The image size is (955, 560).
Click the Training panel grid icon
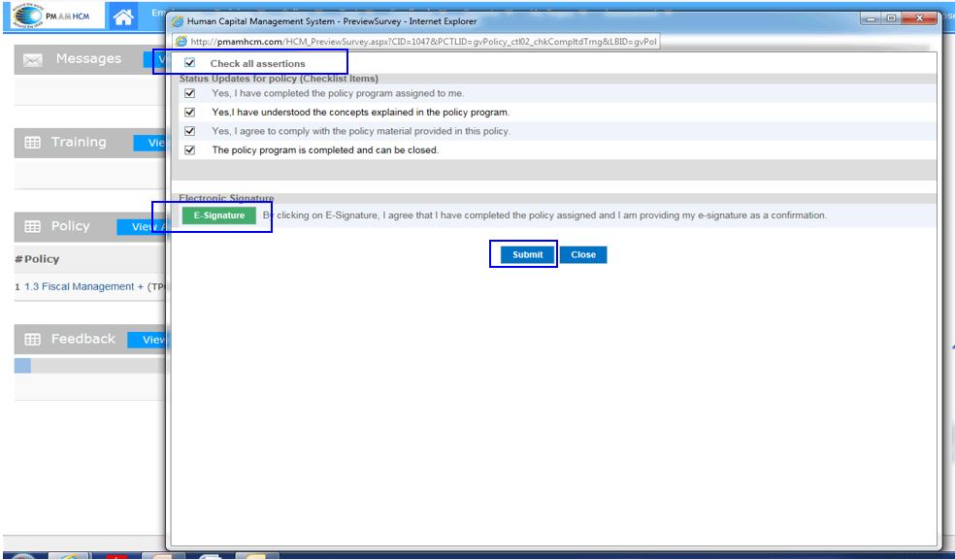(33, 143)
